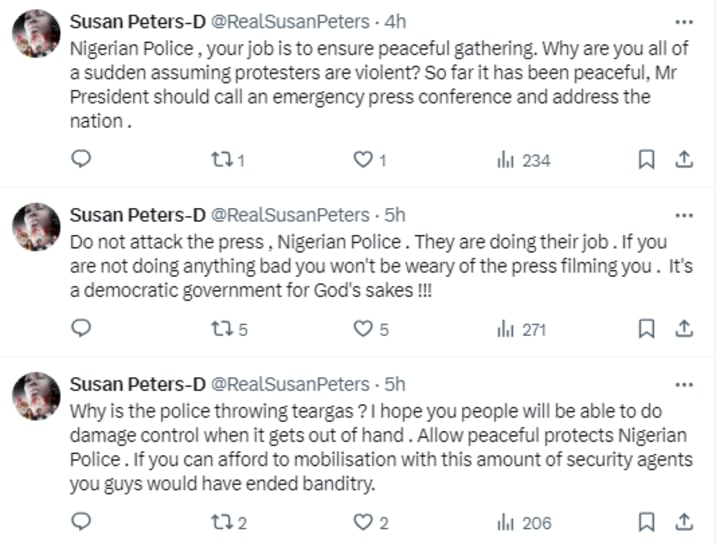Open more options on the 4h tweet
Image resolution: width=720 pixels, height=544 pixels.
[x=684, y=22]
